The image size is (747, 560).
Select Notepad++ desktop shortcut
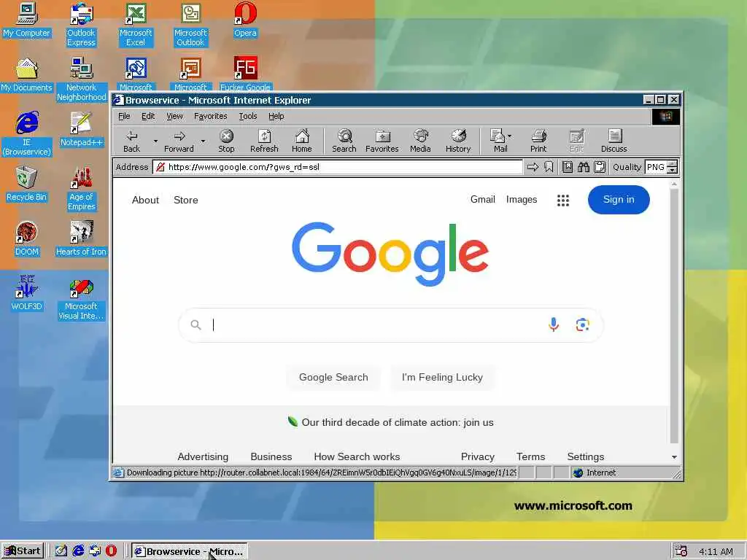(x=82, y=130)
